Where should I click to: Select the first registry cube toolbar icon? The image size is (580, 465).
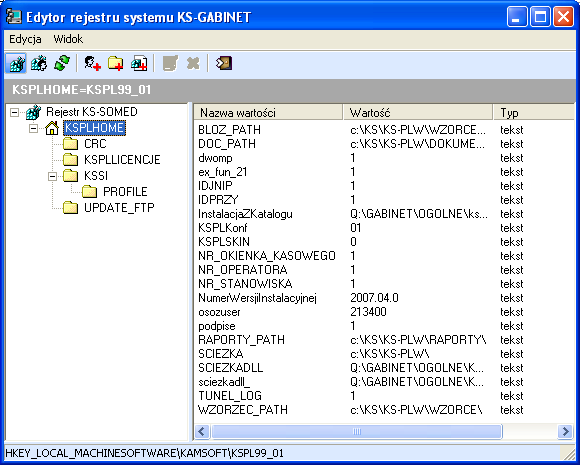[x=16, y=64]
